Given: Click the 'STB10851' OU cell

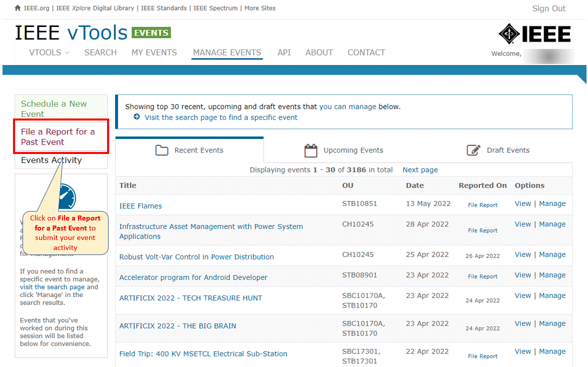Looking at the screenshot, I should (x=359, y=203).
